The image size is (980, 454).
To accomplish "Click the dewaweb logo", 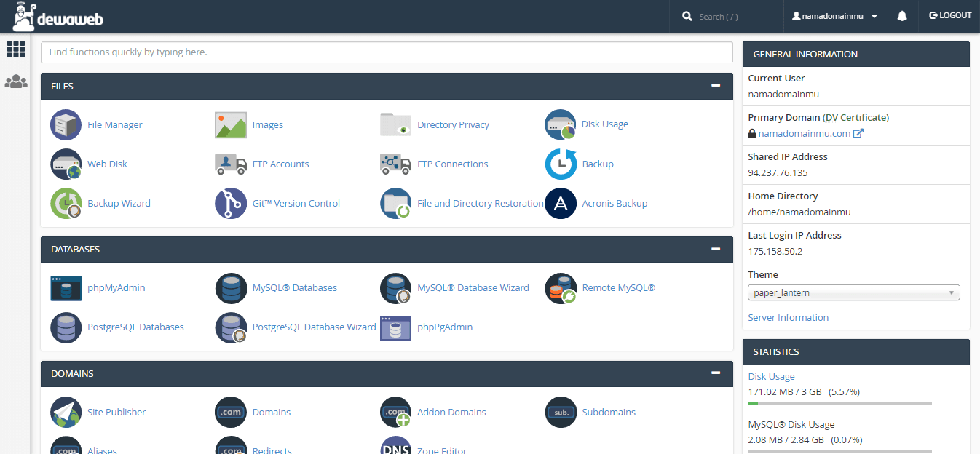I will [58, 17].
